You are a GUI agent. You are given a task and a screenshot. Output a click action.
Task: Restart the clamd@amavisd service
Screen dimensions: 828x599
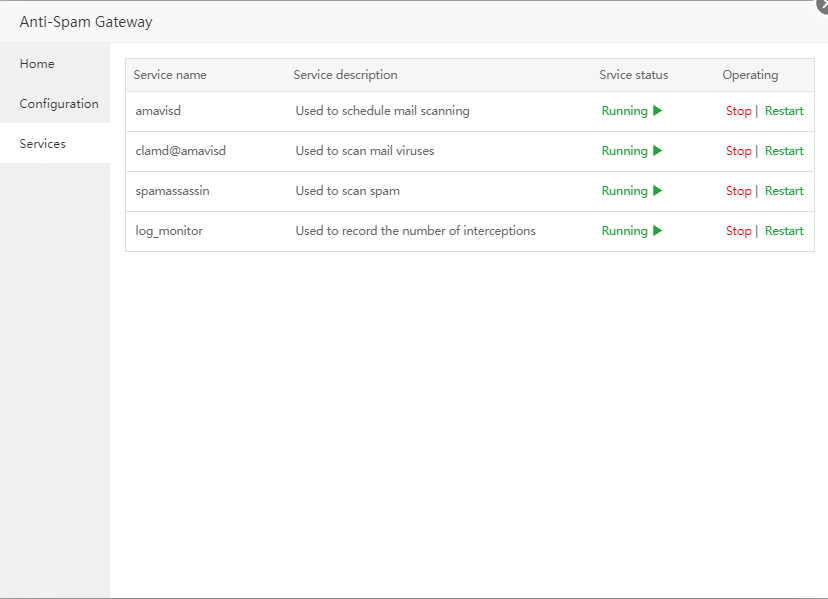[x=784, y=151]
